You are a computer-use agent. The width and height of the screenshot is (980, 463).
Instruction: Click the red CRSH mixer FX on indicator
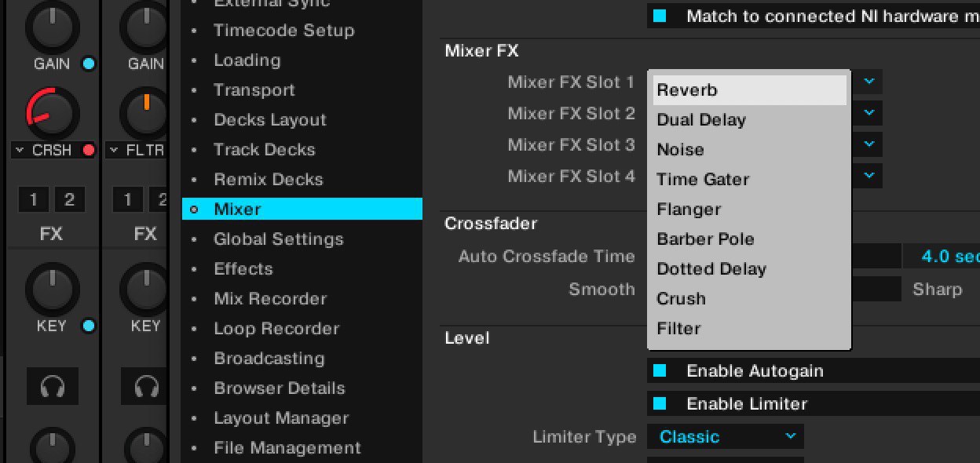89,150
